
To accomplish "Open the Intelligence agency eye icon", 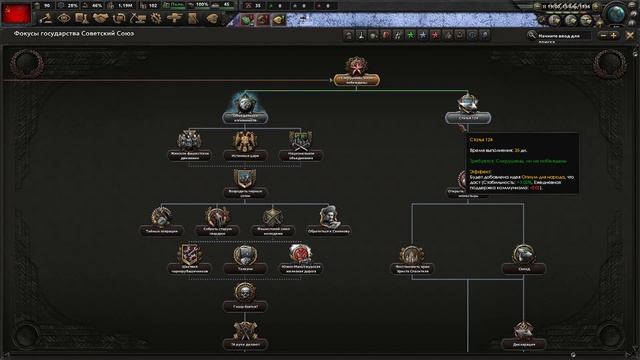I will coord(64,18).
